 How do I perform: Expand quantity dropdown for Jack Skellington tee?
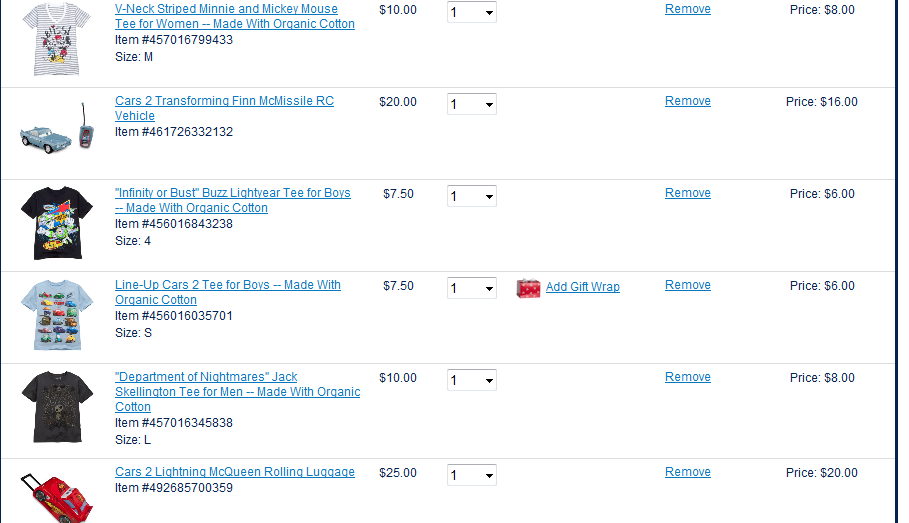472,380
